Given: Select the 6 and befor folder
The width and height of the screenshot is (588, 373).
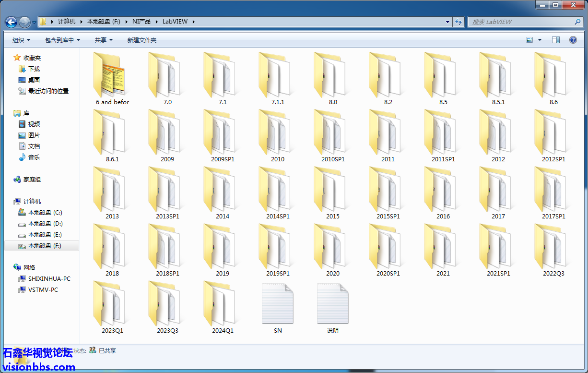Looking at the screenshot, I should [x=112, y=78].
